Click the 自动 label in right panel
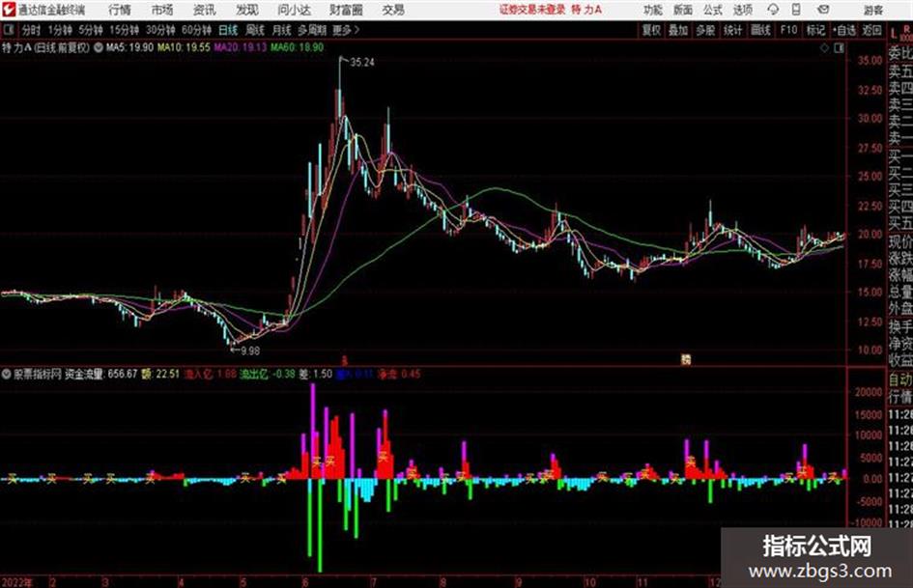This screenshot has height=588, width=913. click(900, 380)
